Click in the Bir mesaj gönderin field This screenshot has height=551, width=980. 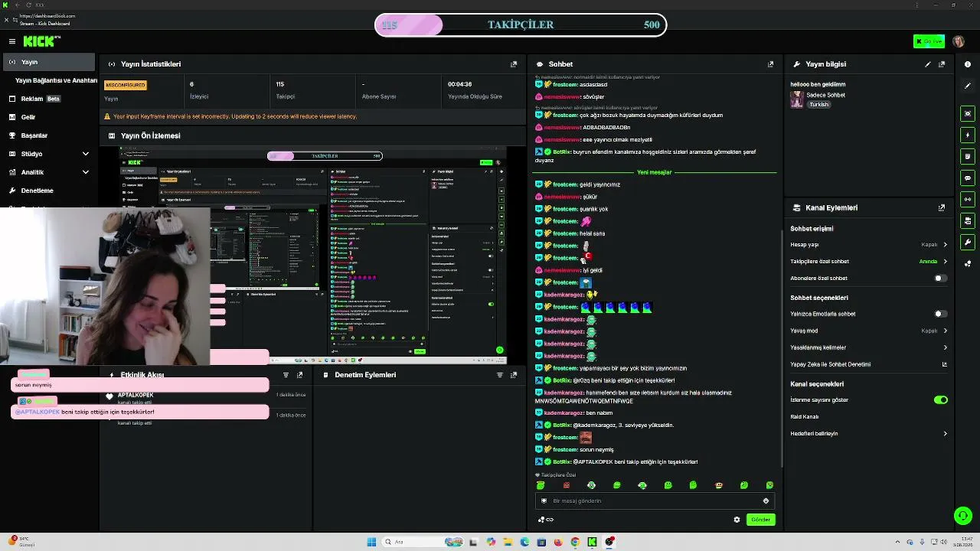pyautogui.click(x=655, y=500)
